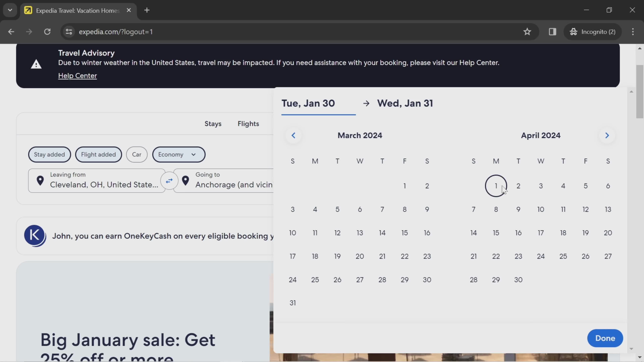Viewport: 644px width, 362px height.
Task: Click the calendar panel scroll down arrow
Action: pos(631,349)
